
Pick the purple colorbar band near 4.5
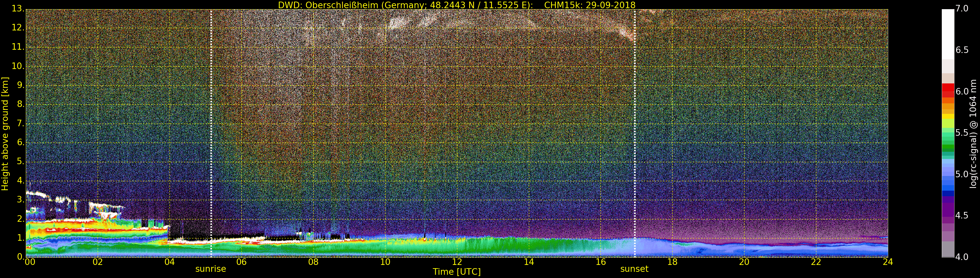point(948,213)
